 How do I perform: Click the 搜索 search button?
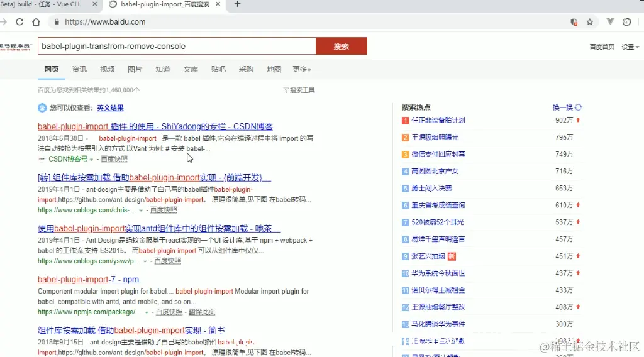(341, 47)
